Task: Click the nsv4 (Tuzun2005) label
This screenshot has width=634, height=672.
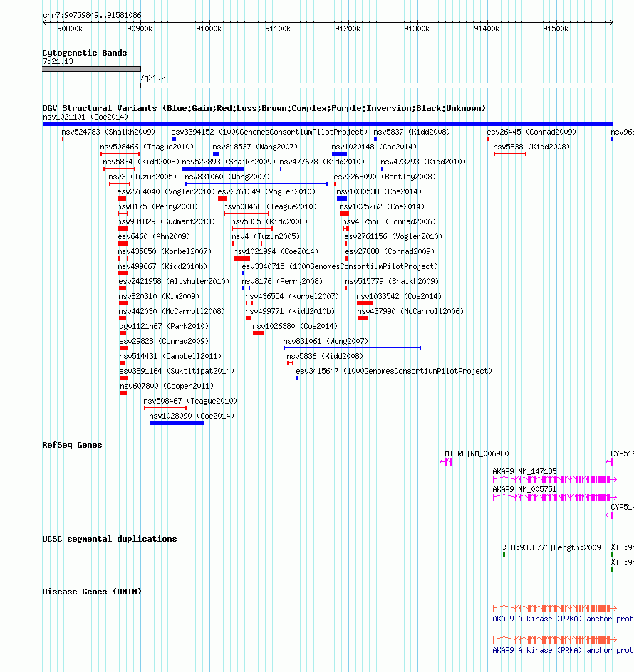Action: pyautogui.click(x=266, y=237)
